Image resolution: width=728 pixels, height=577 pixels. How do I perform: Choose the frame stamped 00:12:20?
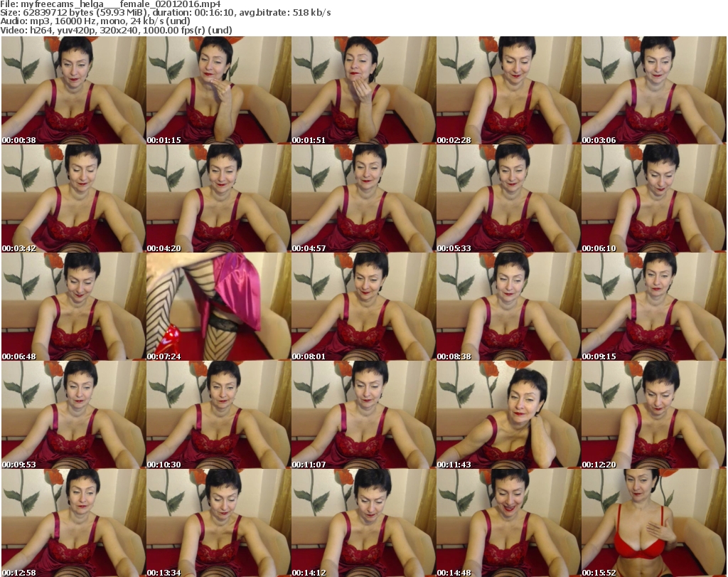tap(653, 414)
